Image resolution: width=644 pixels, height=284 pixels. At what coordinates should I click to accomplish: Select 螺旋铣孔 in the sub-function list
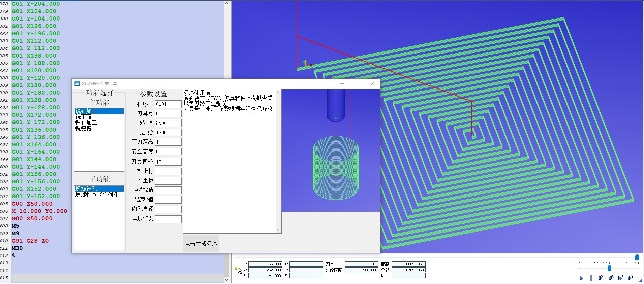[x=99, y=189]
